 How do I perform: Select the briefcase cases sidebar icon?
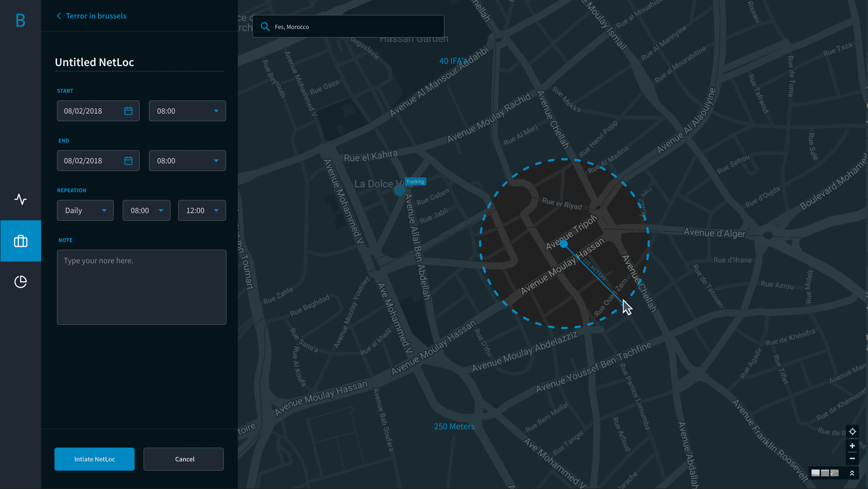(x=21, y=241)
